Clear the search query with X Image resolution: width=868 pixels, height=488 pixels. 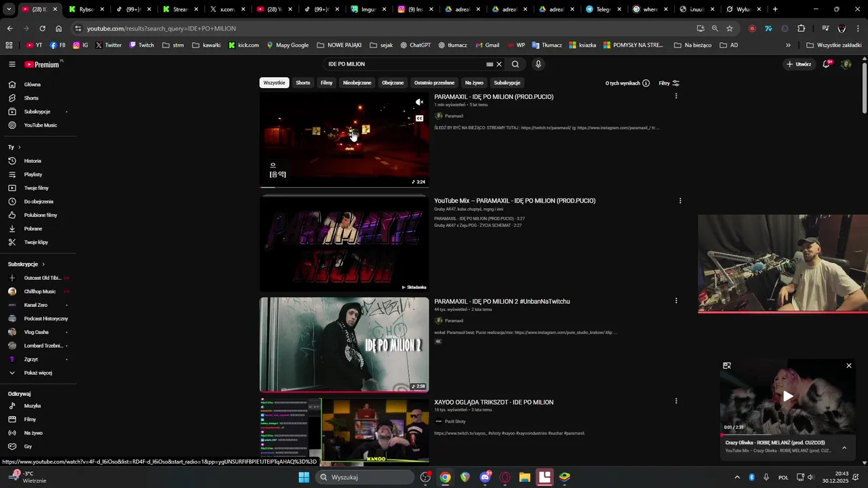(x=499, y=64)
